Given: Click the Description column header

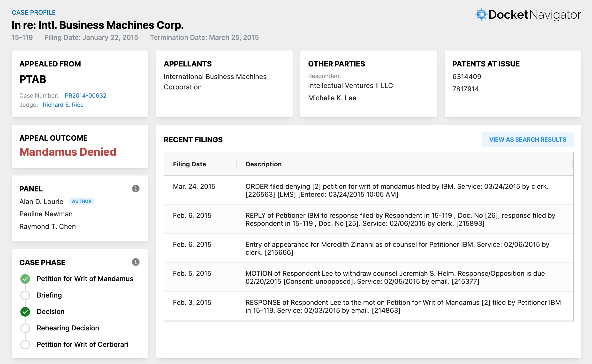Looking at the screenshot, I should coord(264,164).
